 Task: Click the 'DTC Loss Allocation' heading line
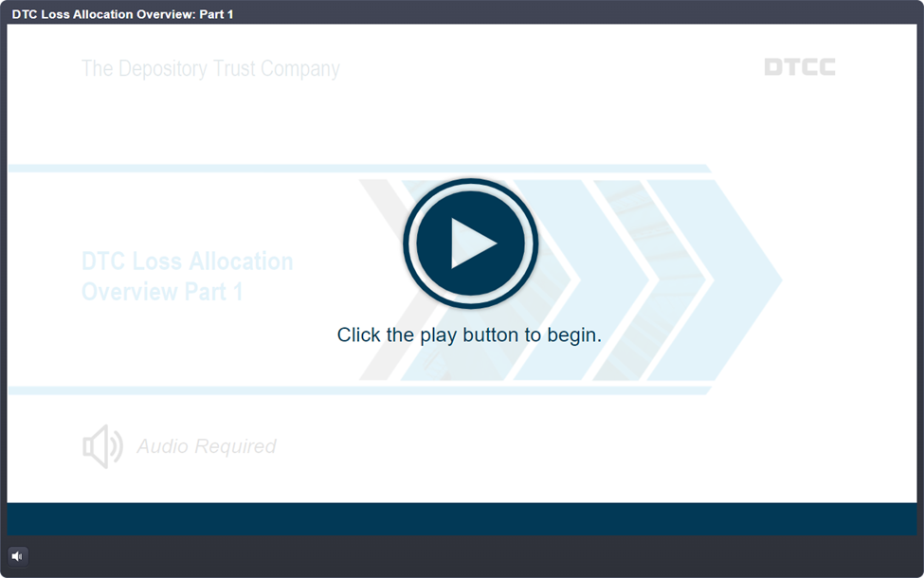pos(187,262)
